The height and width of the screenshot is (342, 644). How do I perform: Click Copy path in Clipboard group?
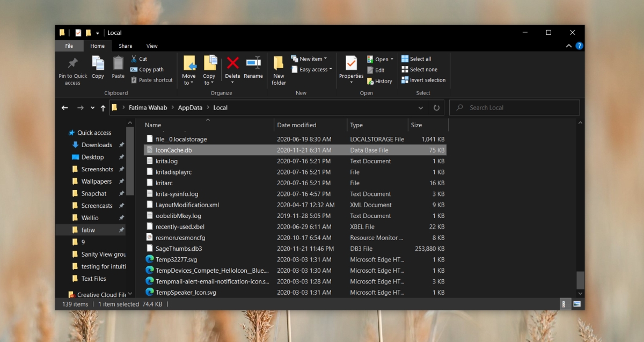[x=147, y=69]
